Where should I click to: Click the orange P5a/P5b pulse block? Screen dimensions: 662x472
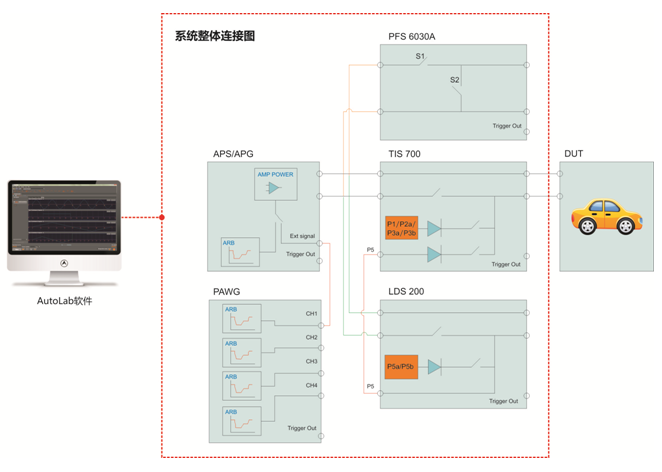pos(400,367)
